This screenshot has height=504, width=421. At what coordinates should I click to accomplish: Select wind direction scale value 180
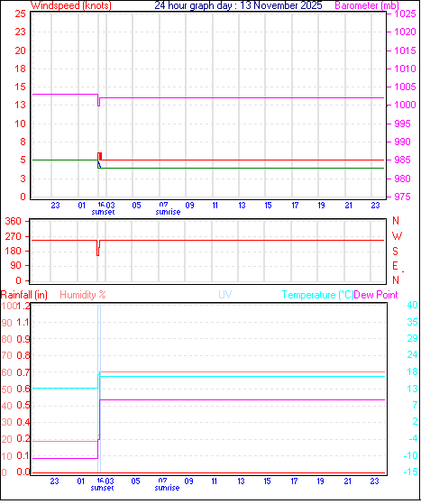coord(14,251)
